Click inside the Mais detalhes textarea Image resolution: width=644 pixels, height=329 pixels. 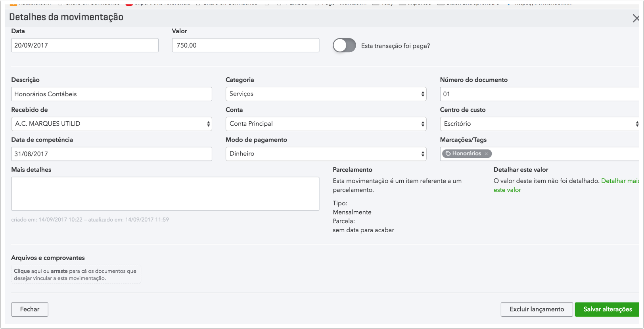[x=165, y=194]
